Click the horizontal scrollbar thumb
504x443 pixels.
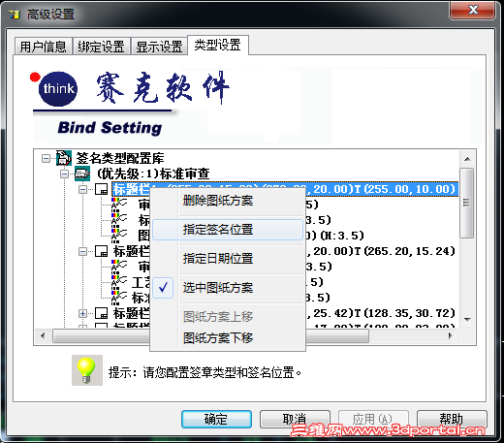[x=210, y=335]
